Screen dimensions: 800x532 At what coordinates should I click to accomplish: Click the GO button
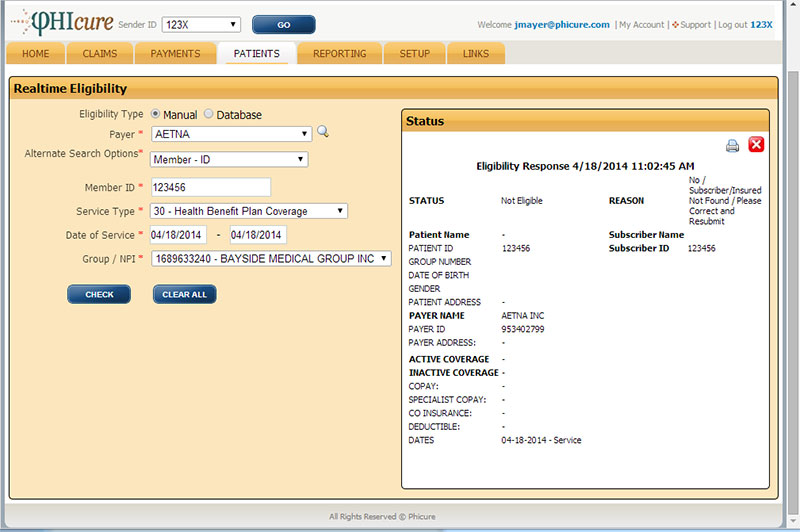click(284, 24)
